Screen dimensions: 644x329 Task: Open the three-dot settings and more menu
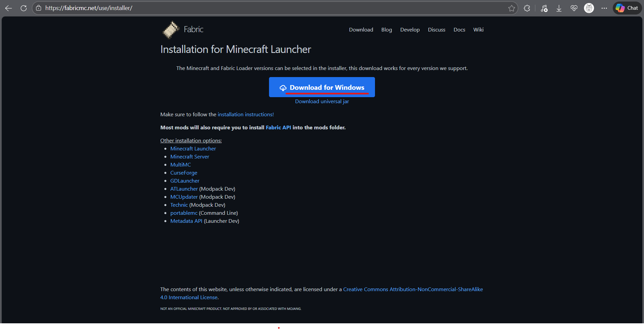tap(604, 8)
